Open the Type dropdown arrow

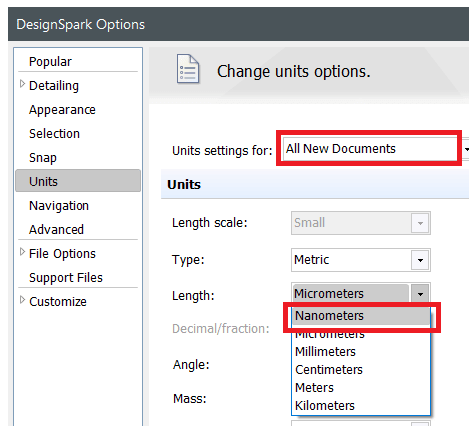coord(420,260)
